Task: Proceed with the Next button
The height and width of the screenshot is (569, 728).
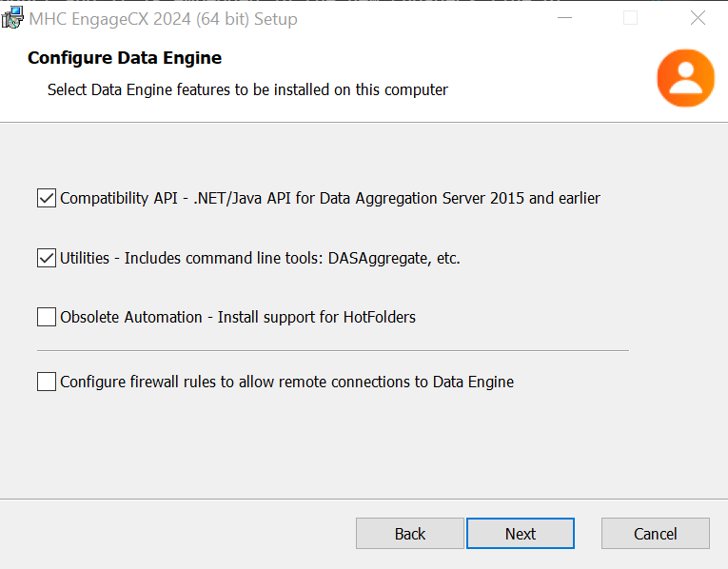Action: point(521,534)
